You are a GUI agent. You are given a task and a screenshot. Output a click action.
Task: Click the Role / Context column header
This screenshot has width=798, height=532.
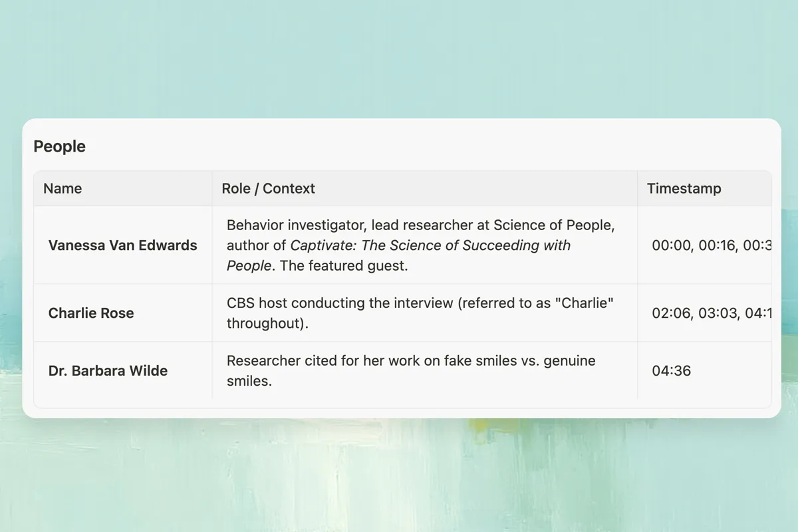point(268,188)
